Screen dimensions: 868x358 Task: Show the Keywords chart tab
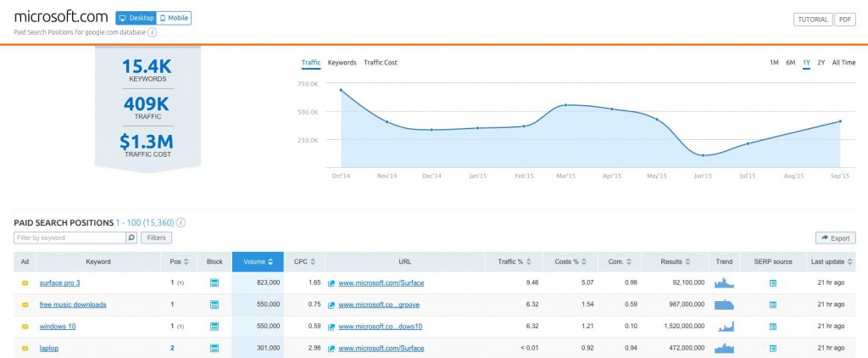[x=342, y=63]
